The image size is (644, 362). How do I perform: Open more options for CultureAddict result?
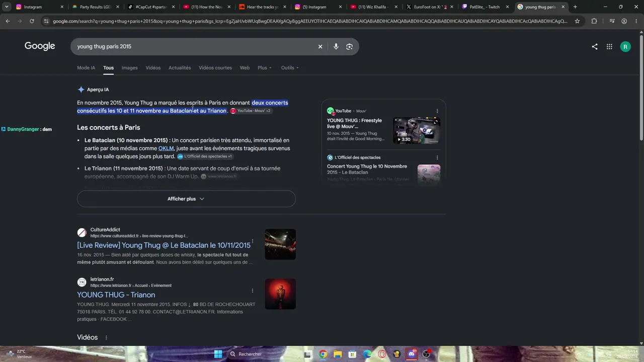[x=253, y=242]
